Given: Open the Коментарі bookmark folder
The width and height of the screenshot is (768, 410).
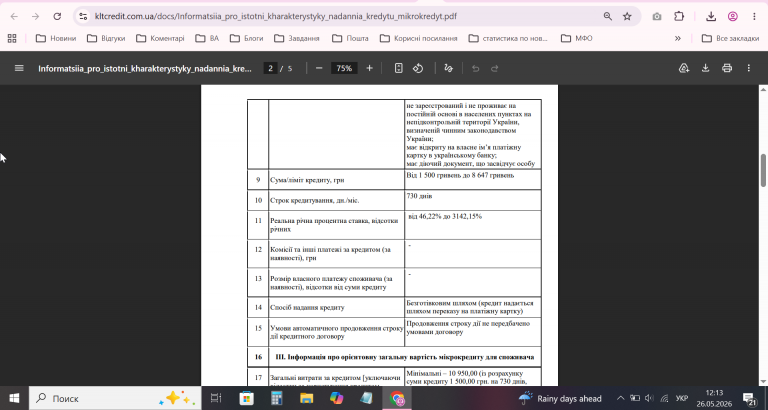Looking at the screenshot, I should (160, 38).
